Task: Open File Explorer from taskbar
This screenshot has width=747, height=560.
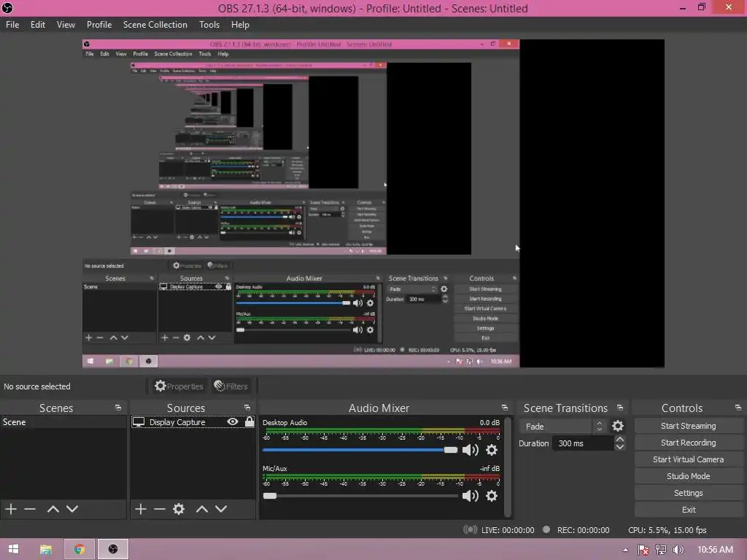Action: tap(46, 549)
